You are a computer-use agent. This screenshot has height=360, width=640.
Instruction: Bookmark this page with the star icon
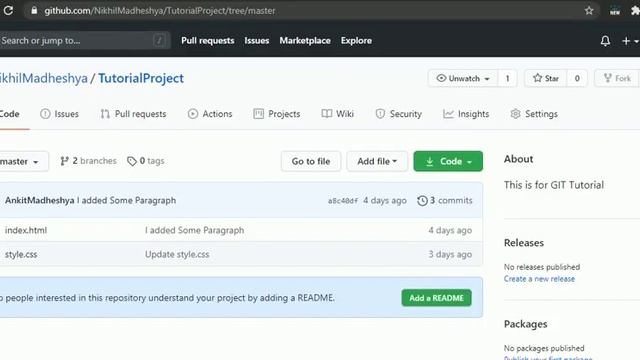coord(589,11)
